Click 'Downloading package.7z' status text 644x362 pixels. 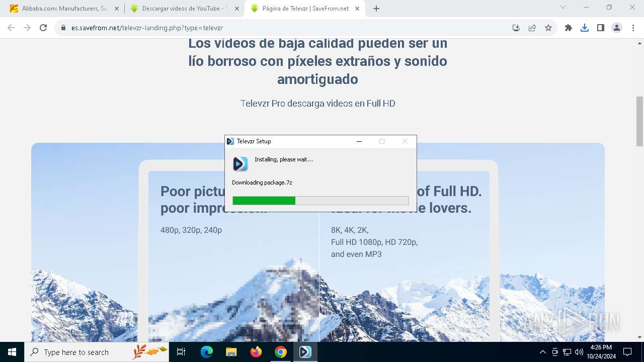(x=262, y=183)
